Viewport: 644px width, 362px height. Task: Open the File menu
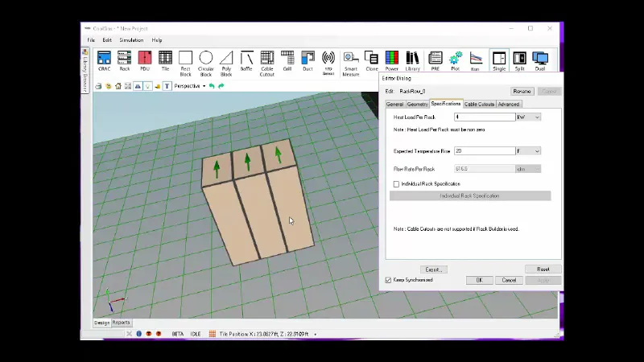(91, 40)
